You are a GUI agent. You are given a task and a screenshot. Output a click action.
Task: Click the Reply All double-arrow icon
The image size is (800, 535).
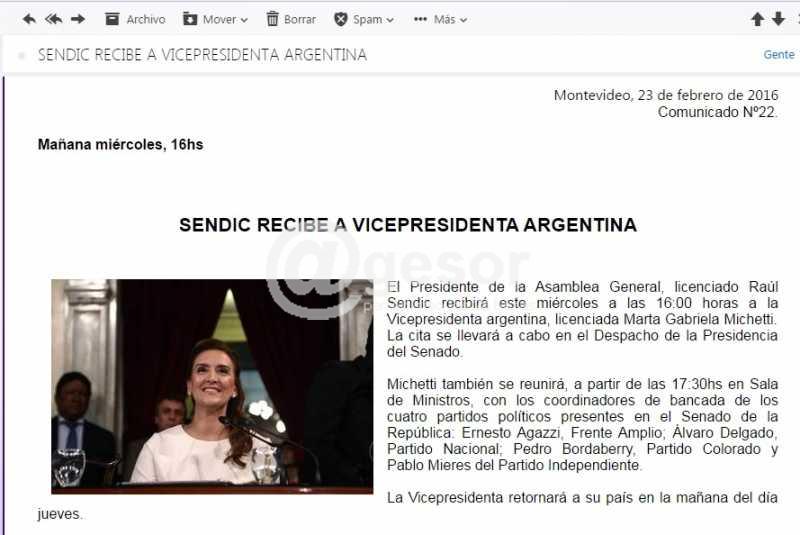pyautogui.click(x=53, y=19)
